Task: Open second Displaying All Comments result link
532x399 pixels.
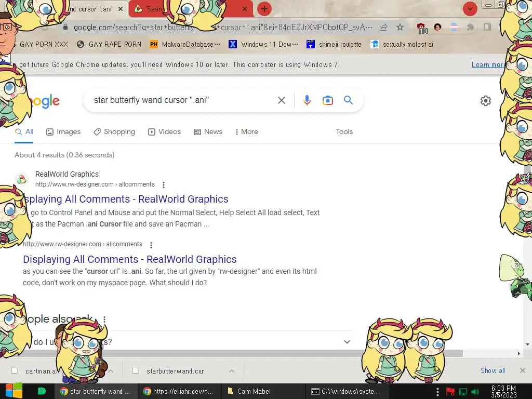Action: click(129, 259)
